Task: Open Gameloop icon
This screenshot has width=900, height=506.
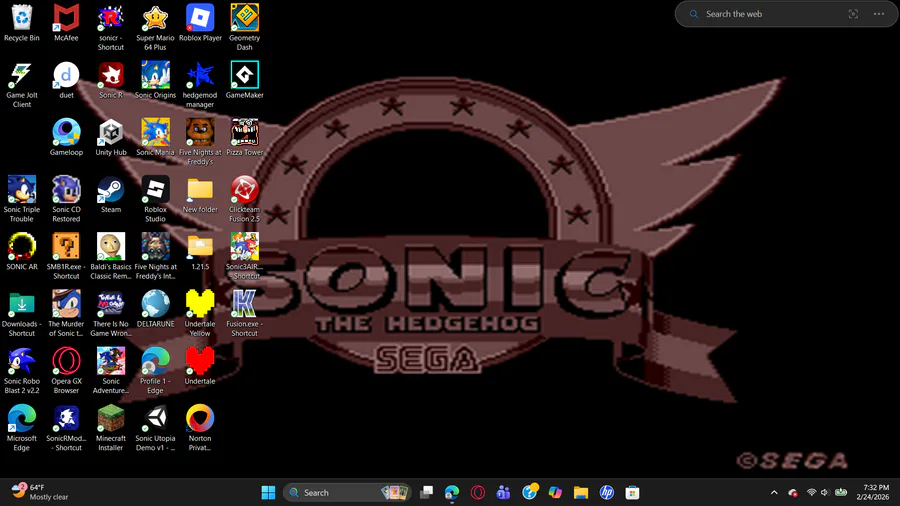Action: tap(66, 138)
